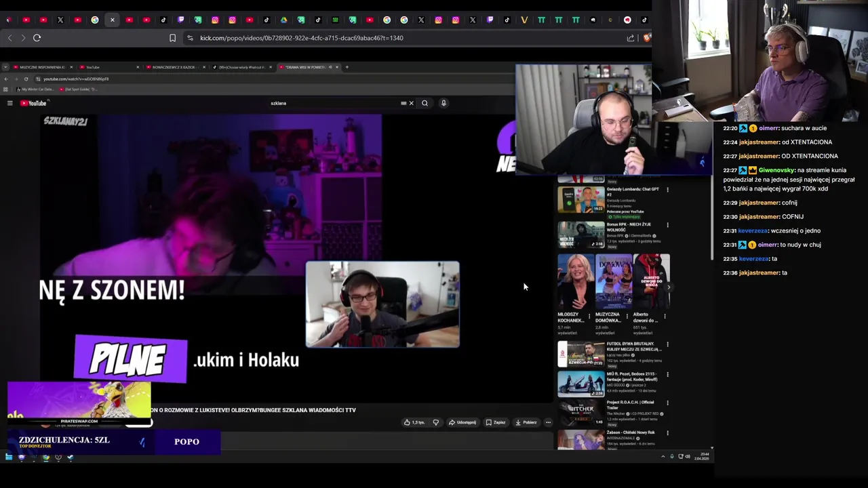Switch to NOWACZKIEWICZ X KAZIOR tab
Screen dimensions: 868x488
[x=175, y=67]
